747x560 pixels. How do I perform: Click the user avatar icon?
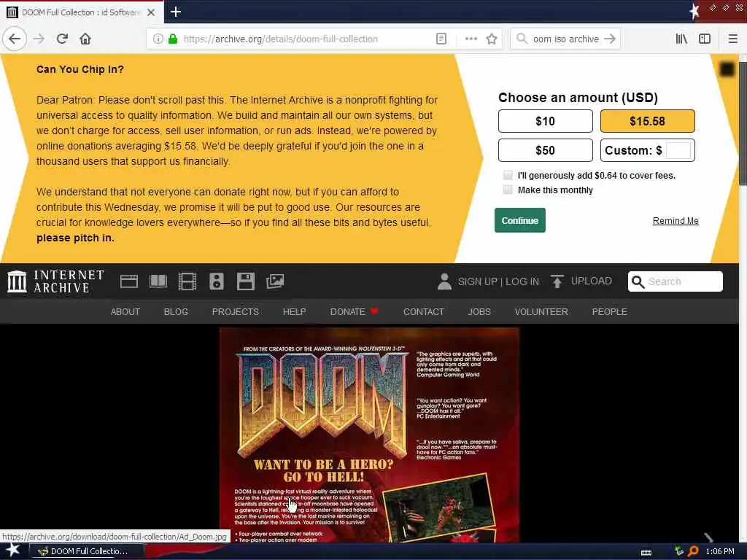[x=444, y=281]
